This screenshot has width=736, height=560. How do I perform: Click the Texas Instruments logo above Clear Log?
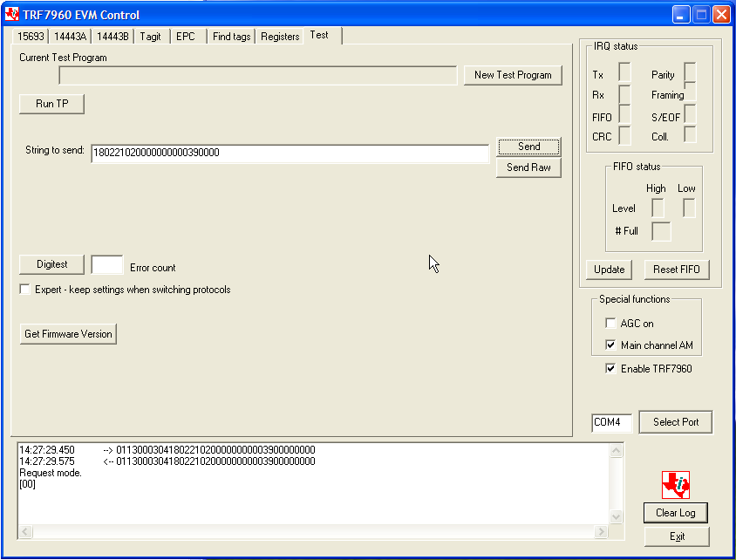pos(676,485)
